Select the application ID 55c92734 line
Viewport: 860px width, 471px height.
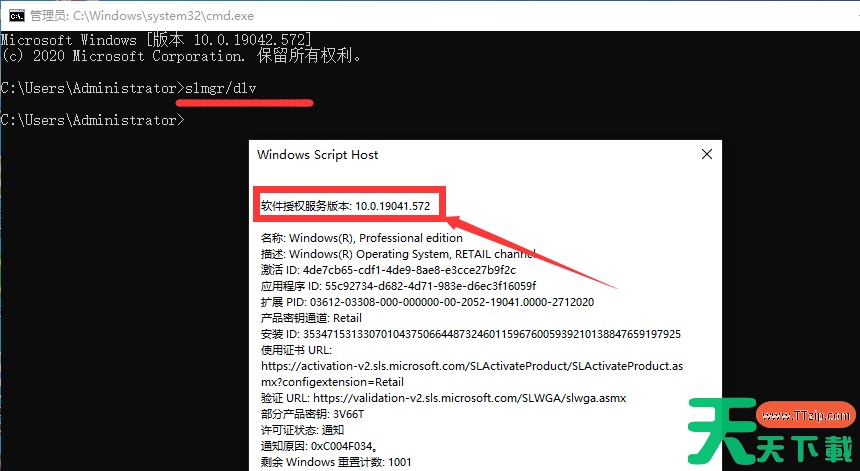(398, 286)
